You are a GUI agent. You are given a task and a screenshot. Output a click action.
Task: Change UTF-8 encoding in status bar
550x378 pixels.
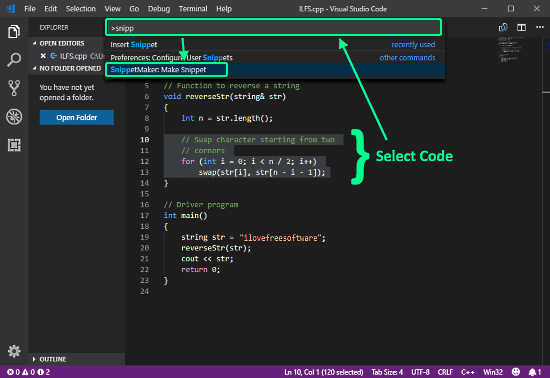pyautogui.click(x=420, y=372)
